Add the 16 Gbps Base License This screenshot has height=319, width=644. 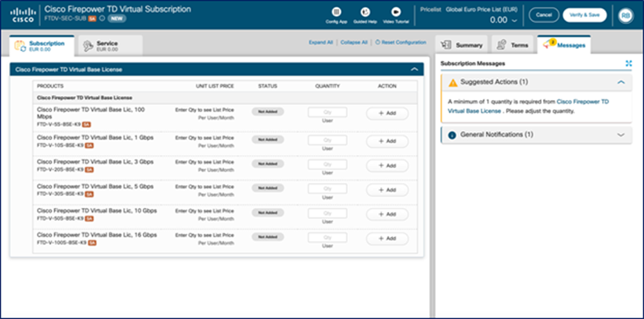[388, 238]
